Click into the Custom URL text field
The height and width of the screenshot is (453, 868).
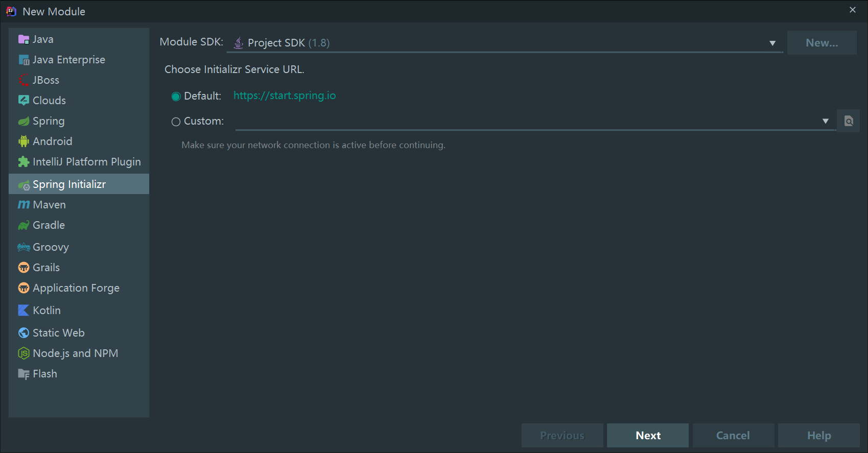pos(526,122)
